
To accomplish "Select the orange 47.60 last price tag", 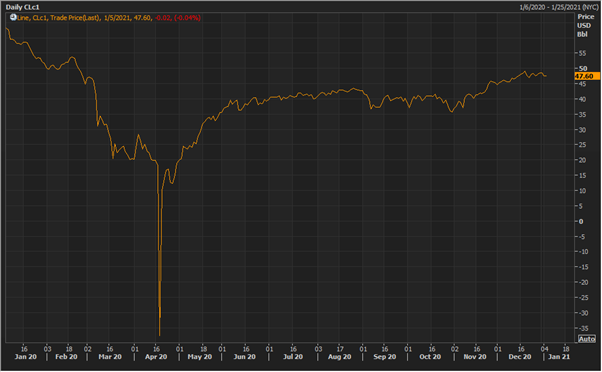I will pyautogui.click(x=587, y=76).
